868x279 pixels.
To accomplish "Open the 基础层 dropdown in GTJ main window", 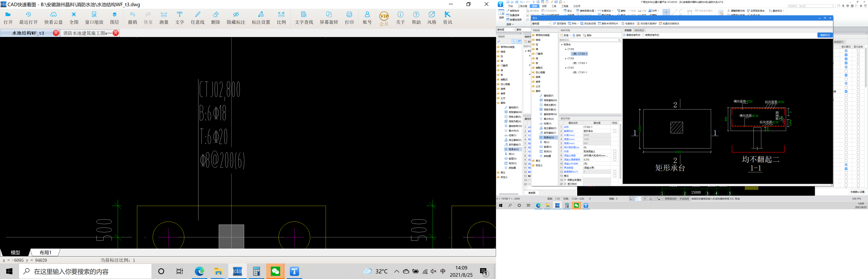I will click(506, 30).
